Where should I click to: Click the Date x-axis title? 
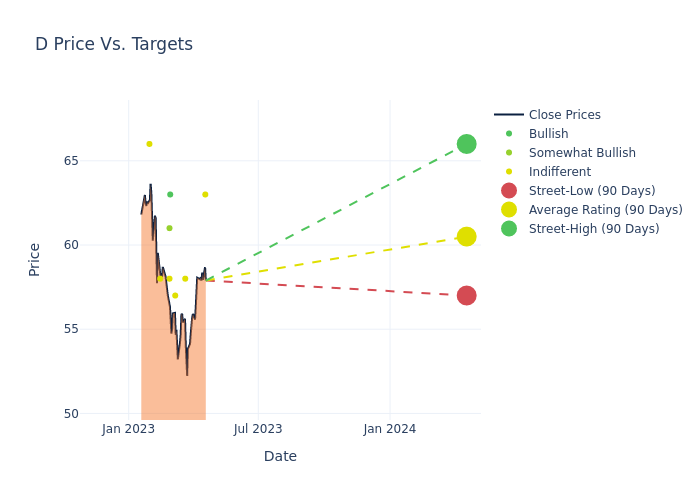pos(280,457)
